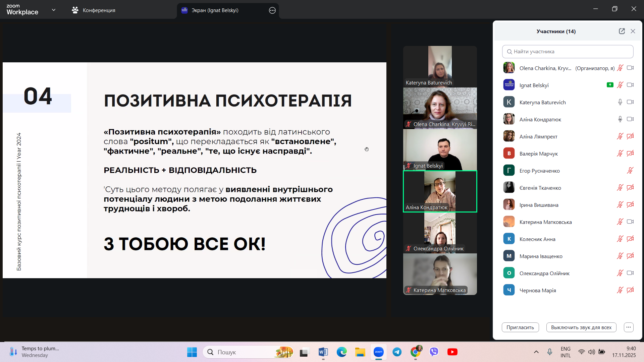644x362 pixels.
Task: Select Катерина Матковська video thumbnail
Action: pyautogui.click(x=440, y=274)
